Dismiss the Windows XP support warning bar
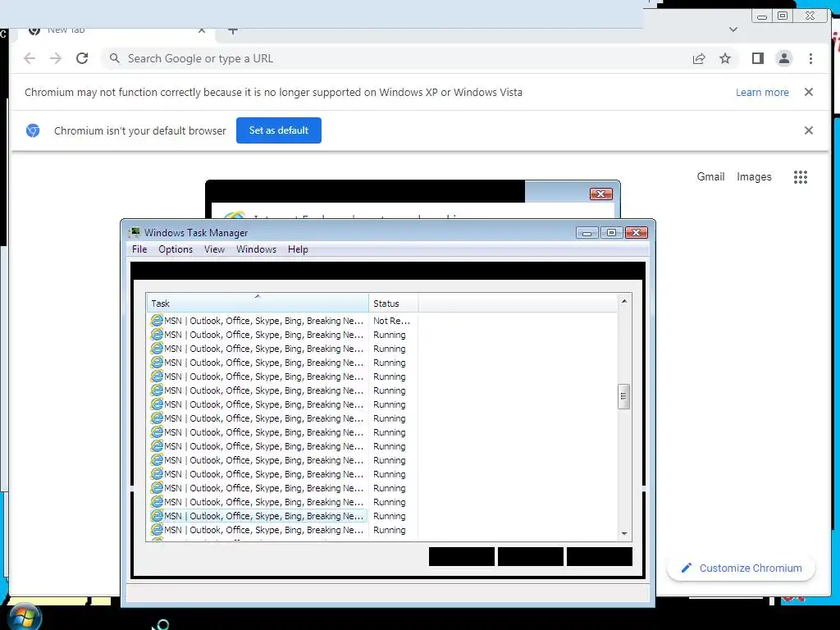 pyautogui.click(x=809, y=92)
